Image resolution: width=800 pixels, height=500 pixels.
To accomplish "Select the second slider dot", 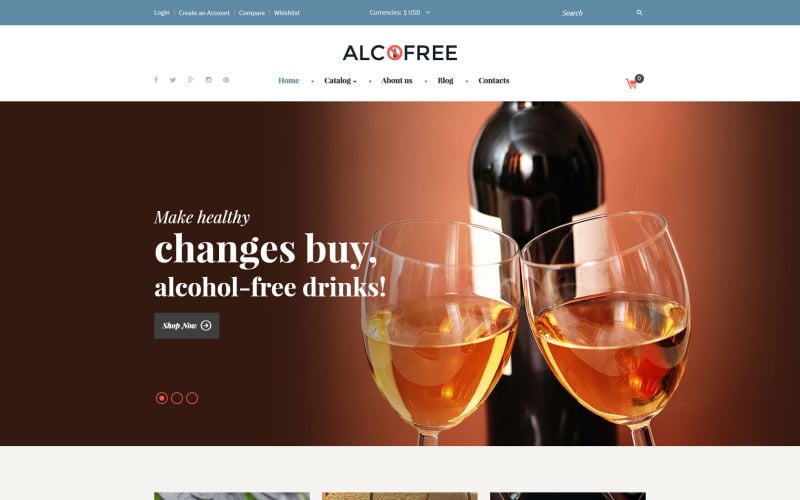I will click(177, 398).
